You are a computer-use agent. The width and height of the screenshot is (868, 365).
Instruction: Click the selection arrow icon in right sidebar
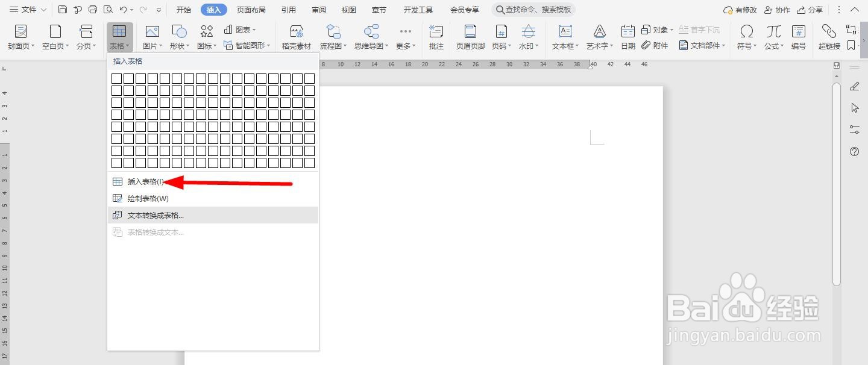point(854,108)
